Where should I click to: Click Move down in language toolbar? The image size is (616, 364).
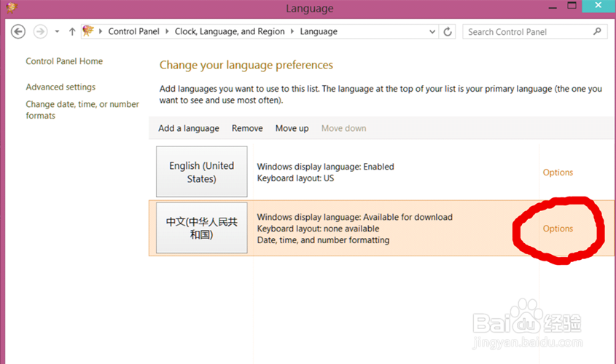pos(344,128)
